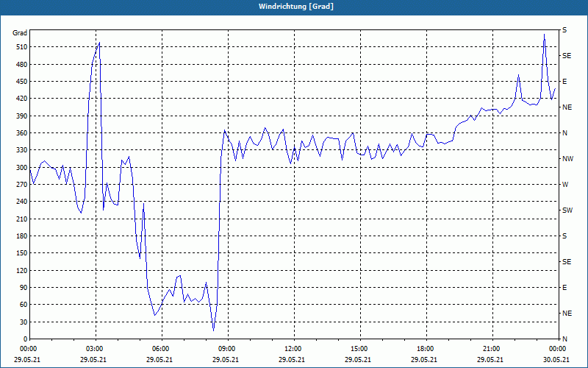This screenshot has width=588, height=368.
Task: Select the 29.05.21 date under 18:00
Action: coord(424,359)
